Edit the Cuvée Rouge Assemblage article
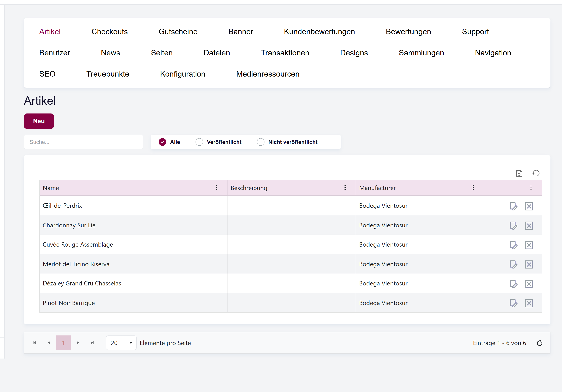This screenshot has width=562, height=392. tap(513, 245)
